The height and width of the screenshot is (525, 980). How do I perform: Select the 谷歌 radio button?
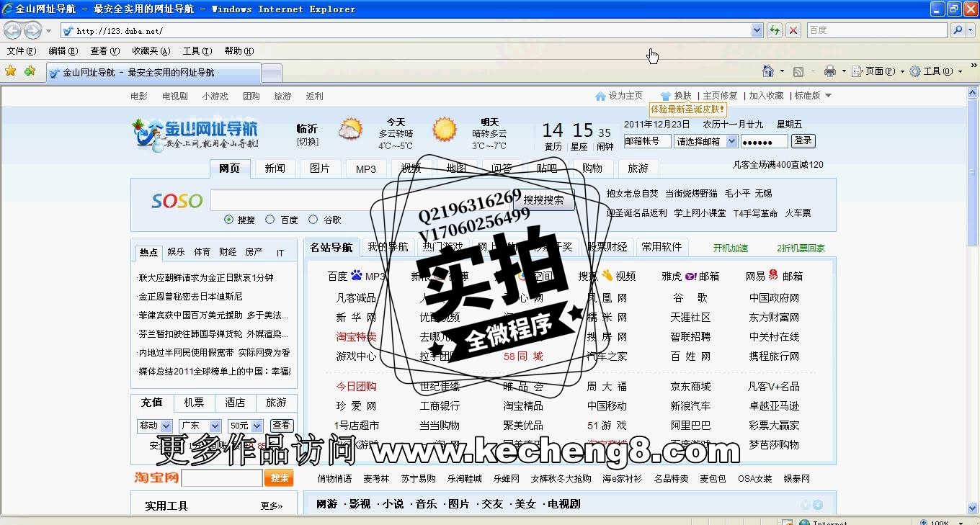(313, 220)
